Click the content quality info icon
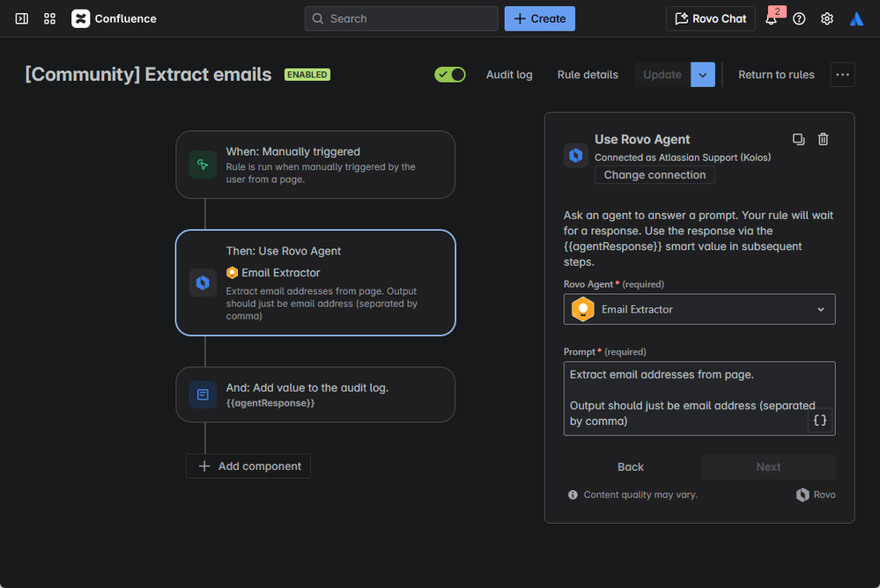The width and height of the screenshot is (880, 588). tap(573, 495)
